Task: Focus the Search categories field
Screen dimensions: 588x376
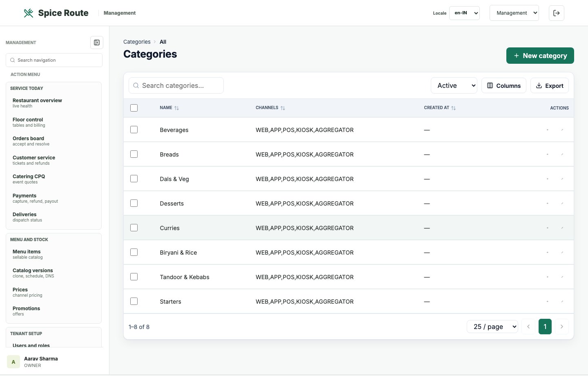Action: coord(176,85)
